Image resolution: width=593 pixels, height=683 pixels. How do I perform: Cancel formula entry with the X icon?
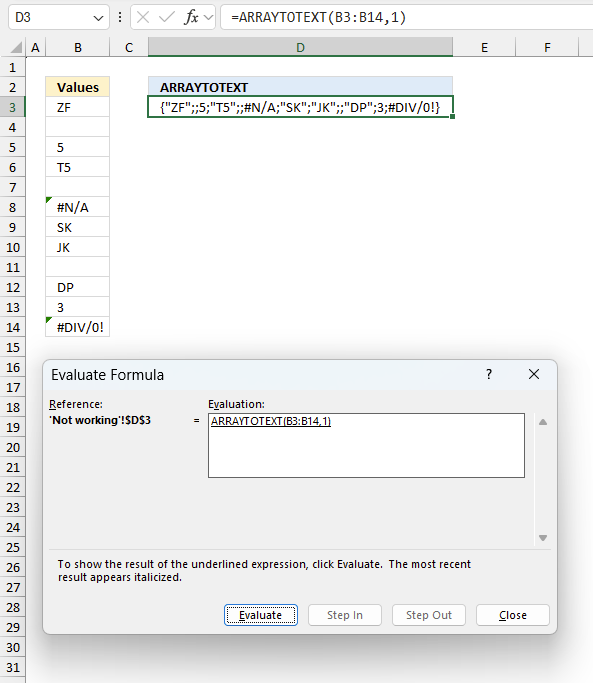(143, 17)
